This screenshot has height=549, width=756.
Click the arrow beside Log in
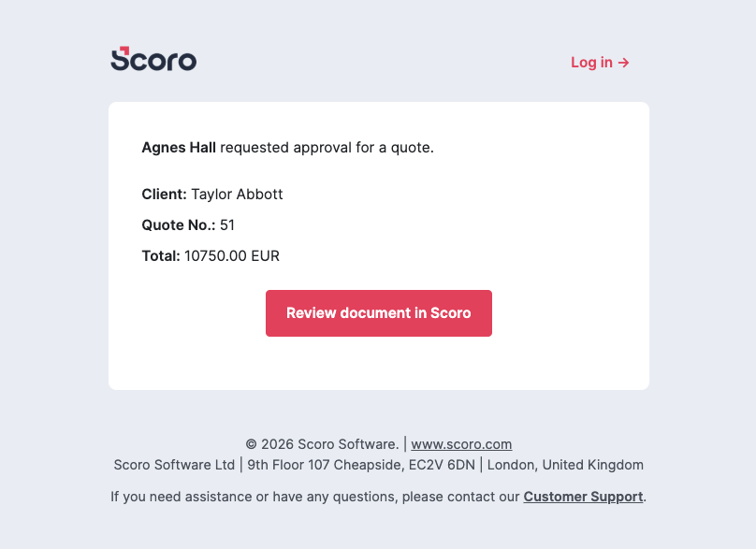tap(624, 63)
